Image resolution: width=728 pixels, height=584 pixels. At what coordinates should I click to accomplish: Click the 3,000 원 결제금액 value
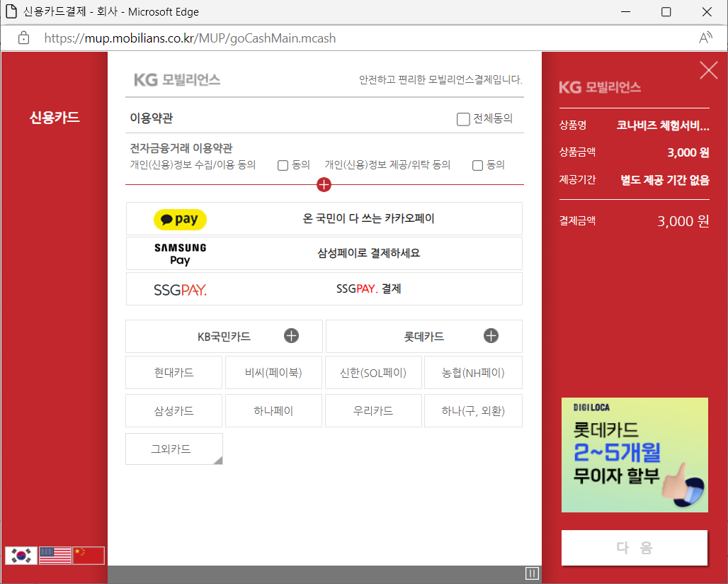tap(683, 221)
